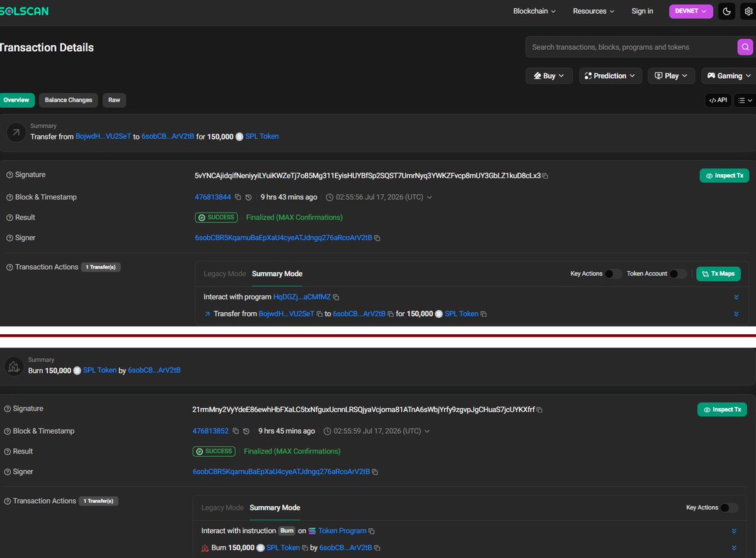Click Inspect Tx for burn transaction
The width and height of the screenshot is (756, 558).
click(x=722, y=410)
